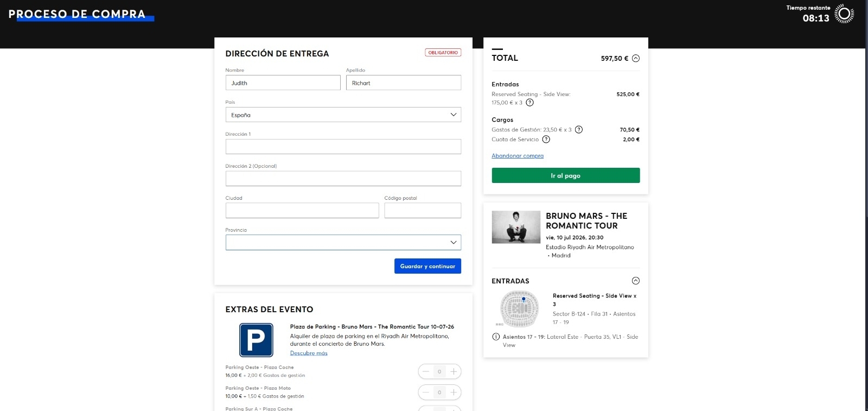Increase Parking Oeste Plaza Moto quantity
868x411 pixels.
[x=454, y=392]
